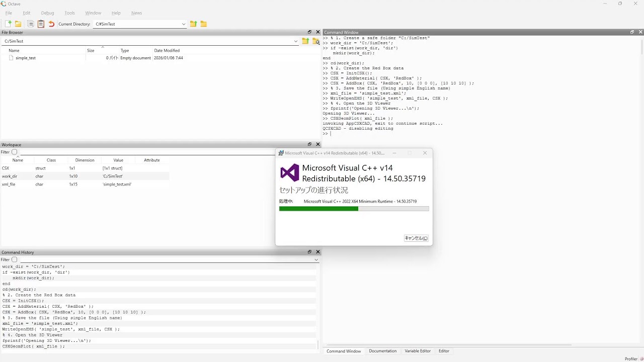Open the Edit menu
The height and width of the screenshot is (362, 644).
coord(27,13)
